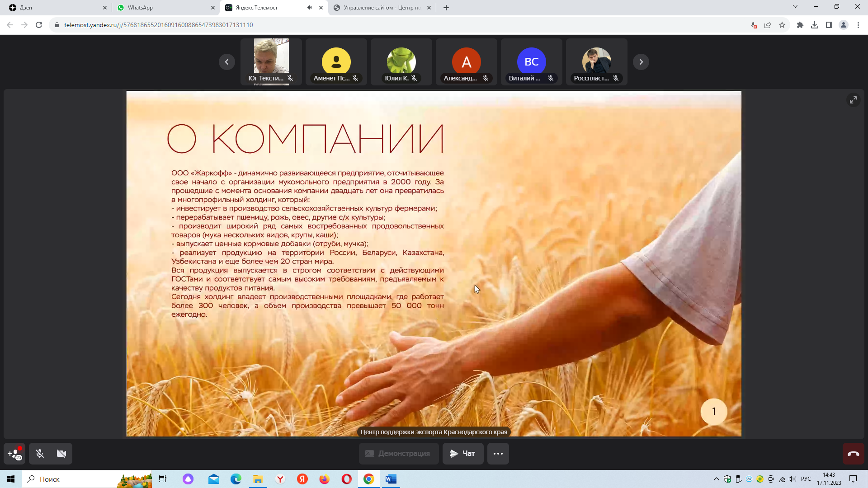This screenshot has height=488, width=868.
Task: Show hidden system tray icons
Action: (717, 479)
